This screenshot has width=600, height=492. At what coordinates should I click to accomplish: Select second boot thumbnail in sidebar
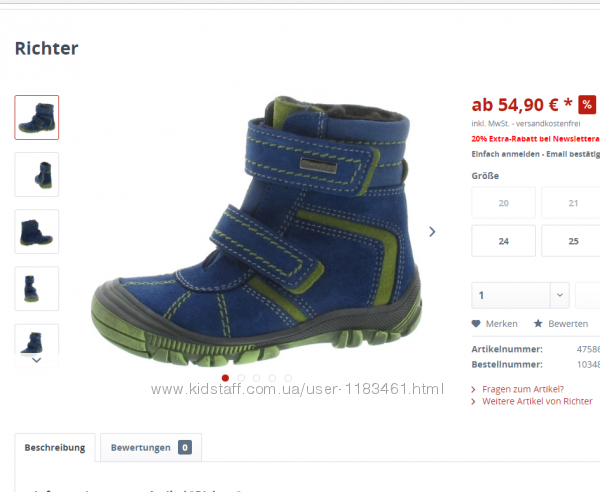37,174
